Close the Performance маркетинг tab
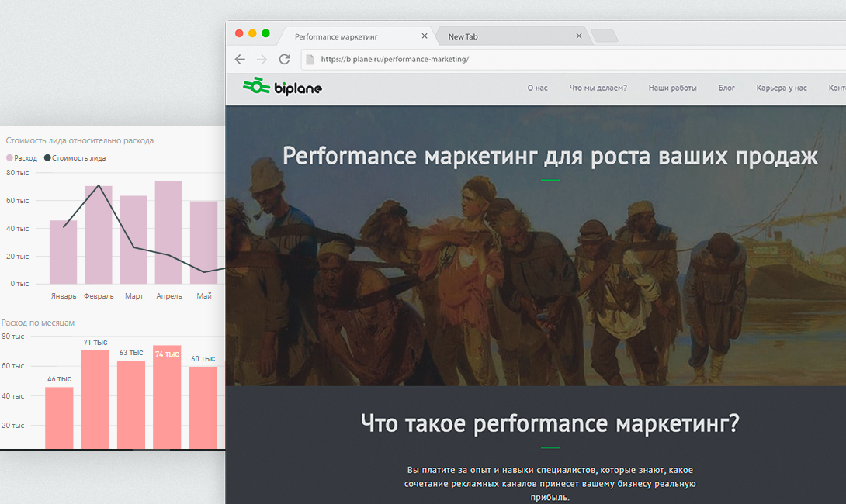Screen dimensions: 846x504 point(425,36)
